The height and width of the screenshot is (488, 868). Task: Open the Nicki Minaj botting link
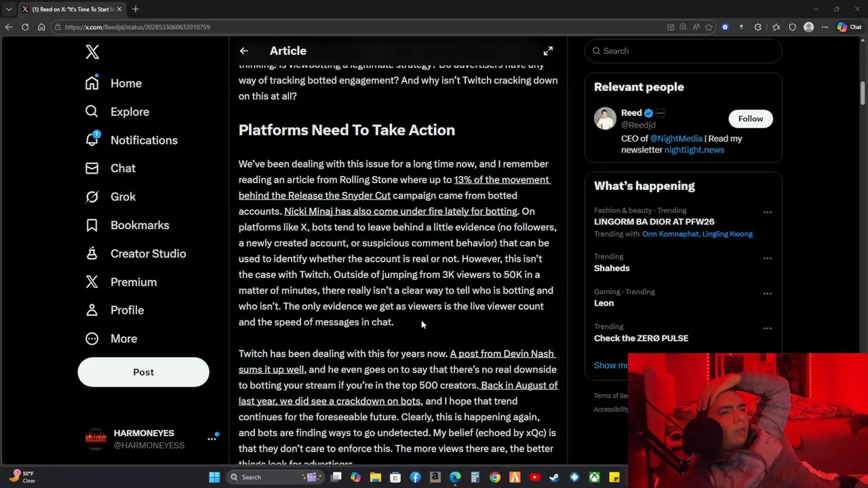pyautogui.click(x=400, y=211)
